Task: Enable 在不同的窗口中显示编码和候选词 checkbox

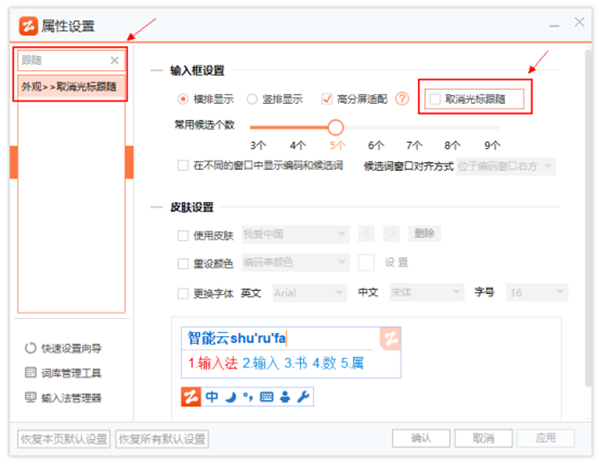Action: coord(183,166)
